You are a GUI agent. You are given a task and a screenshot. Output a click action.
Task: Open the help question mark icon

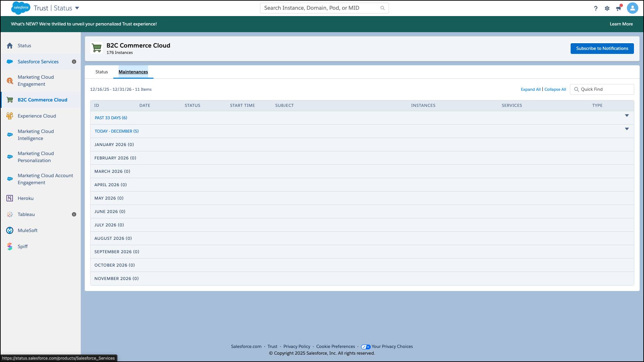tap(595, 8)
